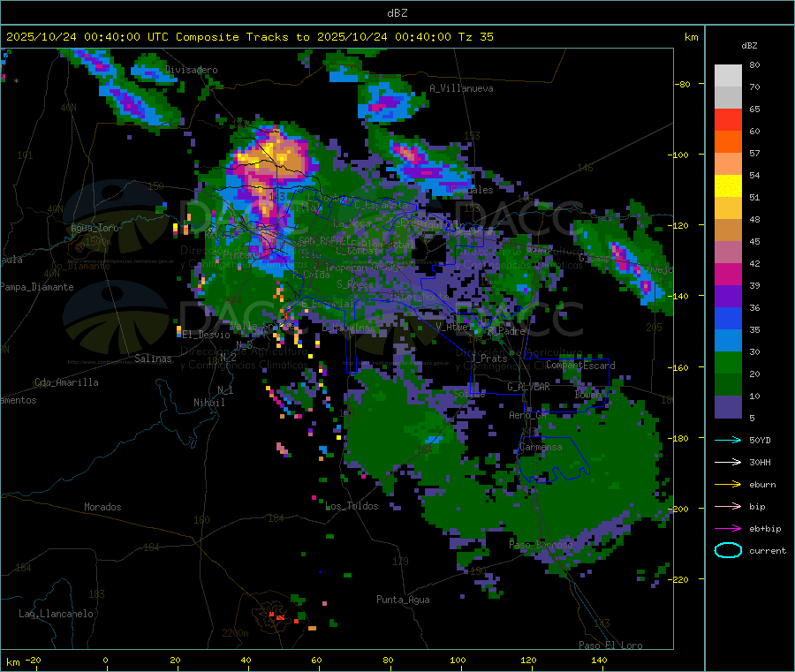Click the Agua_Toro place label
Screen dimensions: 795x672
(95, 228)
